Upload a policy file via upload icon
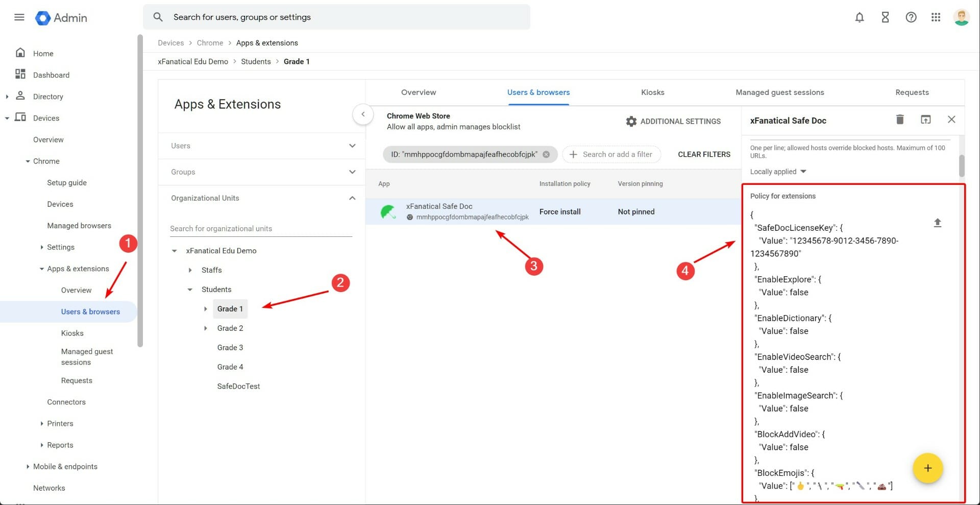The height and width of the screenshot is (505, 980). 938,223
